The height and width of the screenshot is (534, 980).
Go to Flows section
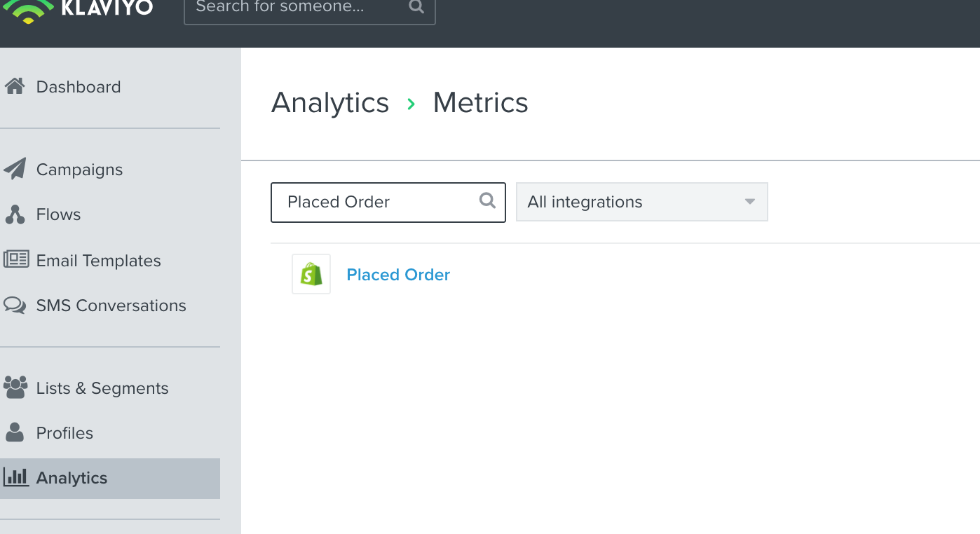tap(58, 214)
